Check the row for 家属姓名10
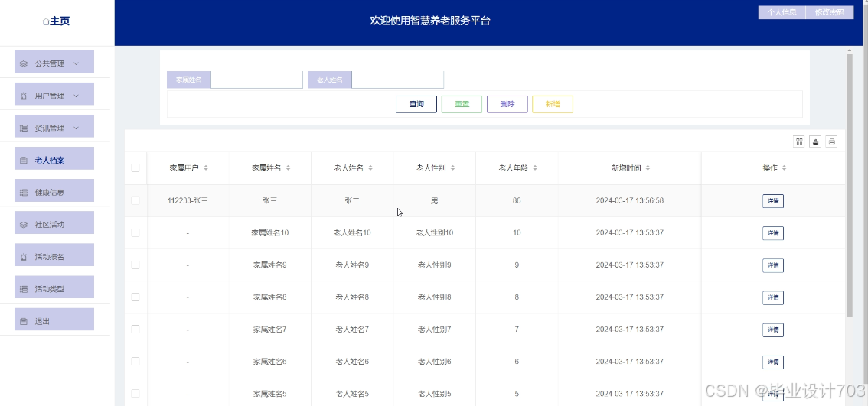The width and height of the screenshot is (868, 406). [135, 233]
